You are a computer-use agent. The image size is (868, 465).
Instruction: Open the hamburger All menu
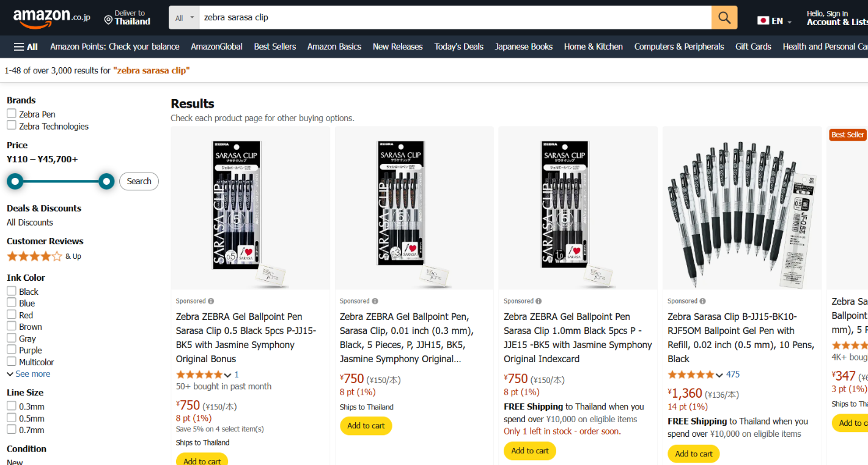click(x=26, y=46)
